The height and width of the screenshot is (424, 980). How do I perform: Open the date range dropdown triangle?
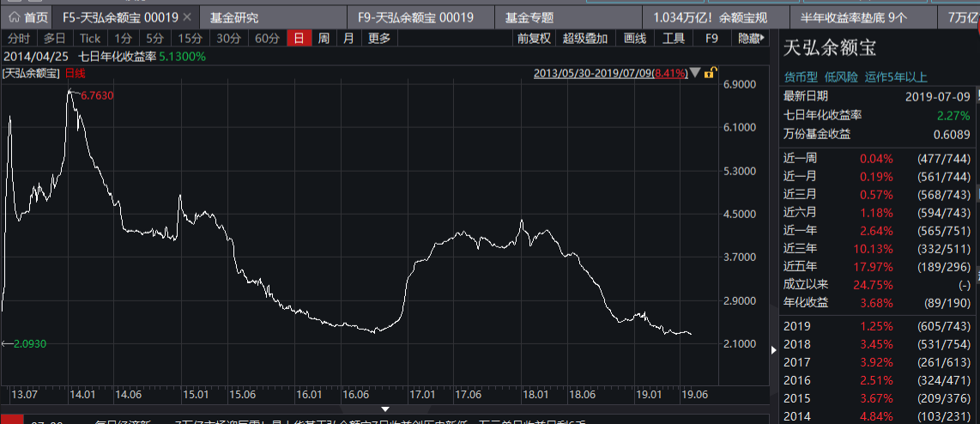click(x=696, y=73)
